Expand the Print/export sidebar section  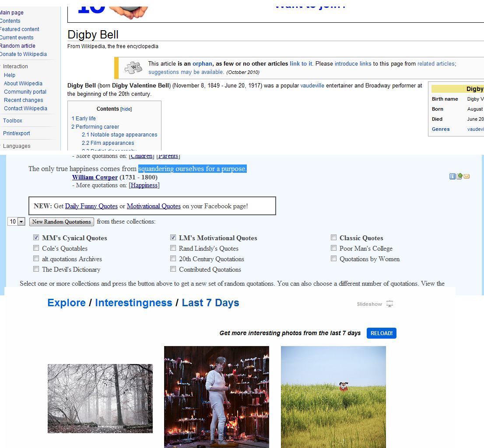click(16, 133)
